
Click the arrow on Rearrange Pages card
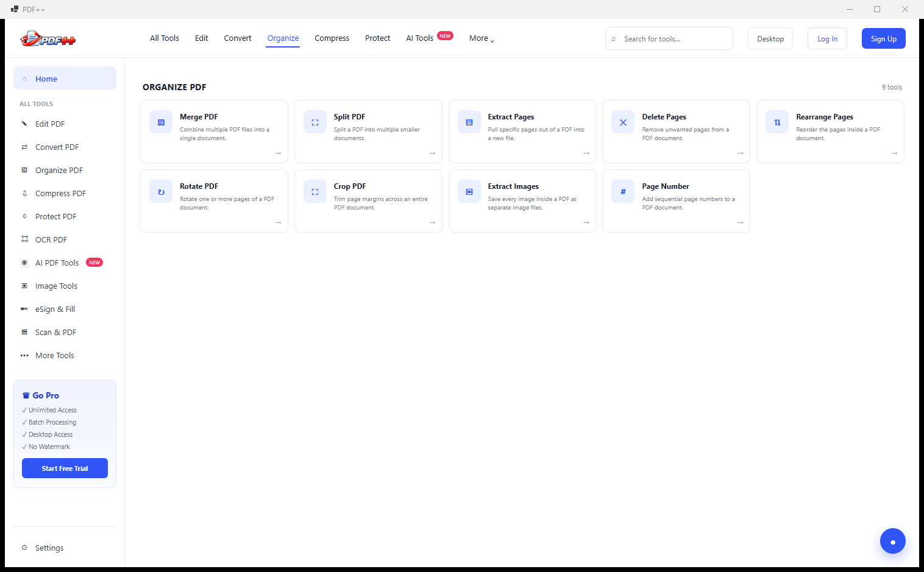[895, 154]
